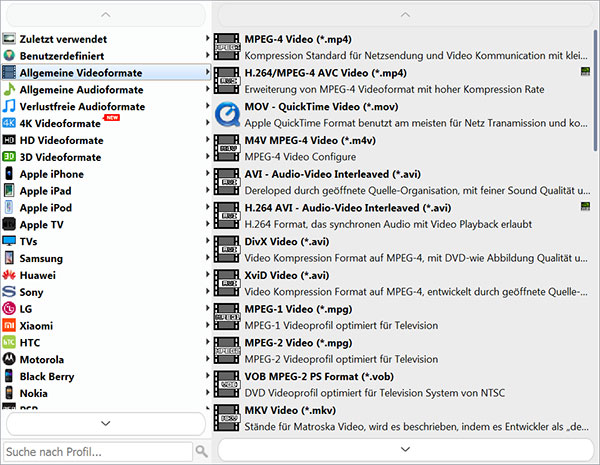Click the Zuletzt verwendet category icon
The width and height of the screenshot is (600, 465).
click(9, 39)
